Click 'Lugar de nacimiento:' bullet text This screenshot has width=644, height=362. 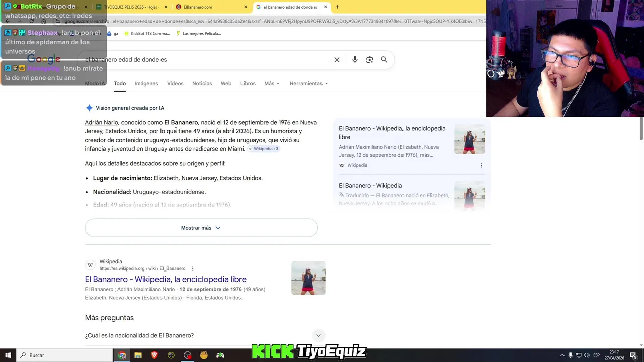[122, 178]
